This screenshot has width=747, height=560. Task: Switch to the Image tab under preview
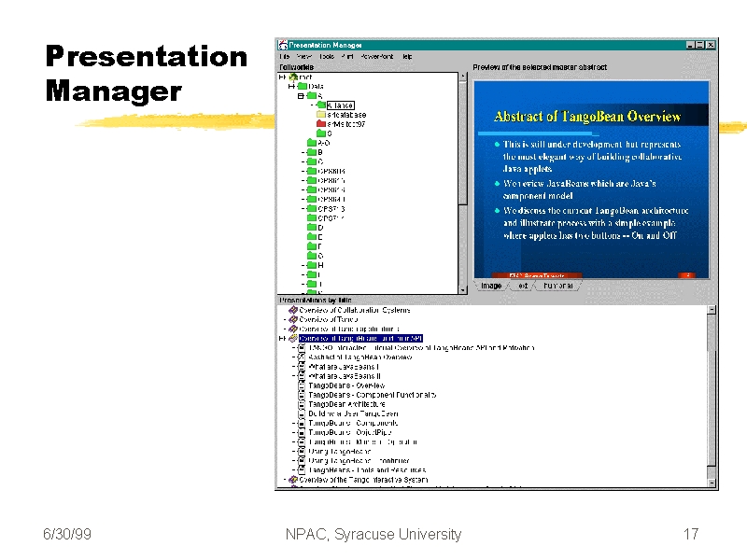point(491,286)
